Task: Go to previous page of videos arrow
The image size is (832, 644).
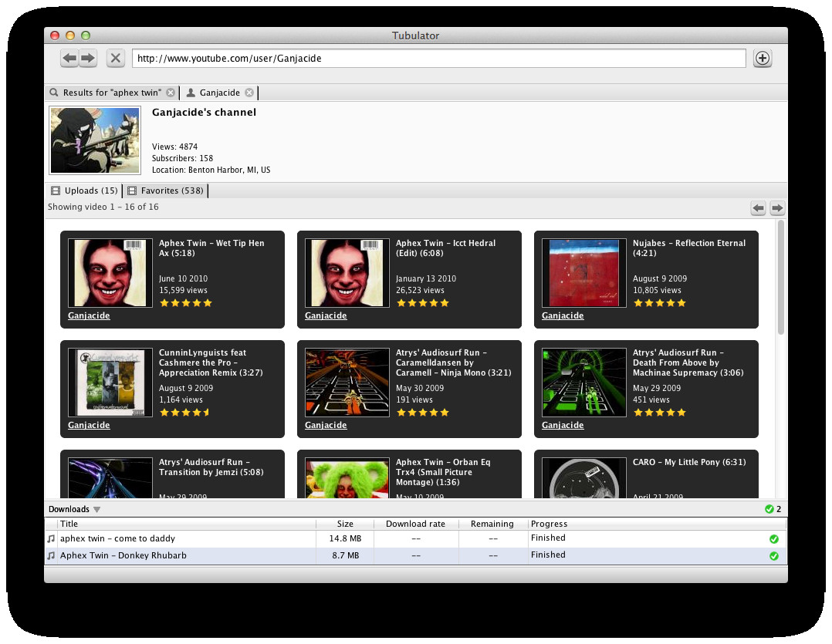Action: (758, 208)
